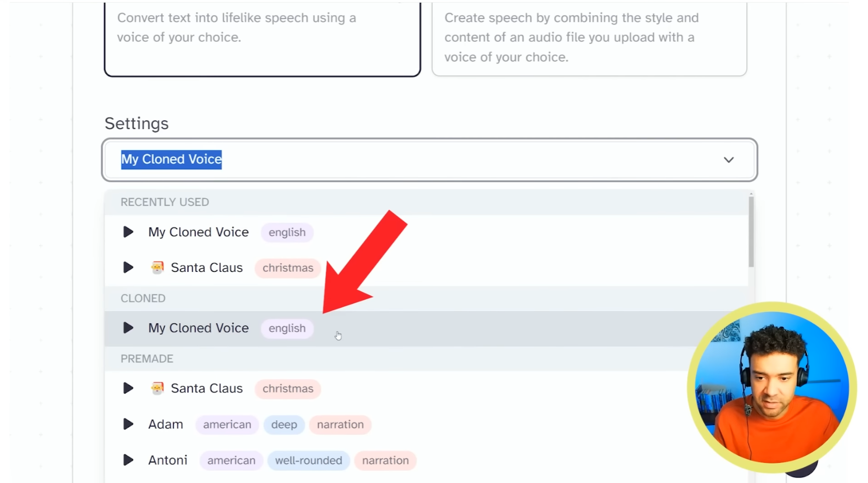Play the Santa Claus voice in Recently Used
The image size is (868, 483).
[x=127, y=267]
